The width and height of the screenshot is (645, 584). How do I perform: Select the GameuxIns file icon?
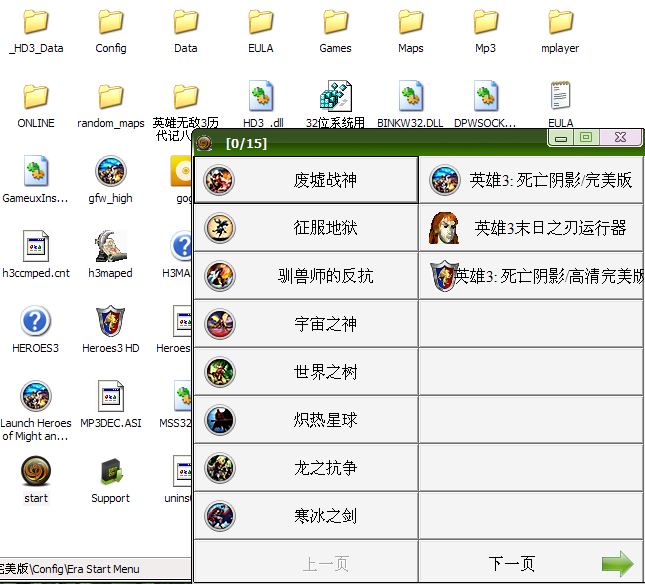pyautogui.click(x=36, y=171)
